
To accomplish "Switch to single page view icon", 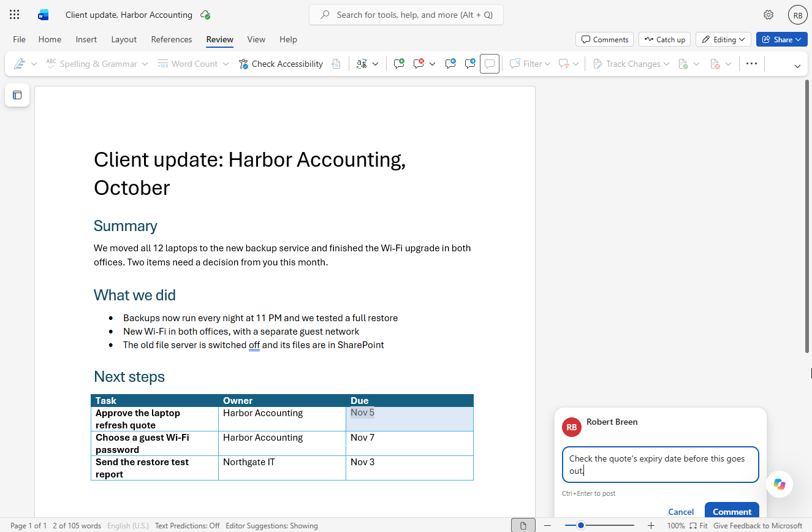I will coord(523,525).
